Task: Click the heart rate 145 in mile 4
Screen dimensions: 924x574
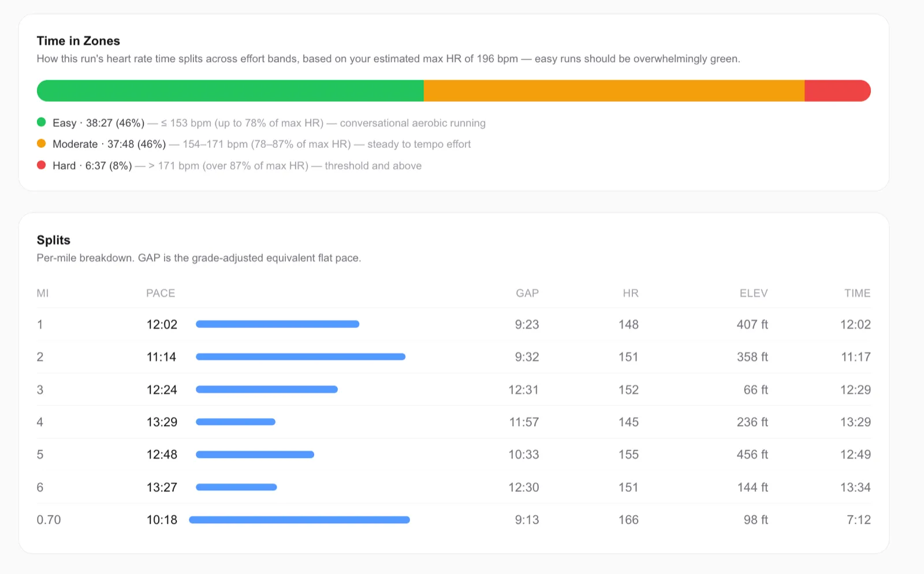Action: point(629,422)
